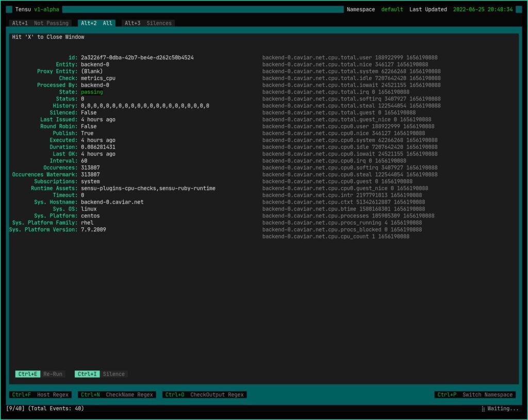Viewport: 528px width, 420px height.
Task: Open the Switch Namespace selector
Action: coord(475,394)
